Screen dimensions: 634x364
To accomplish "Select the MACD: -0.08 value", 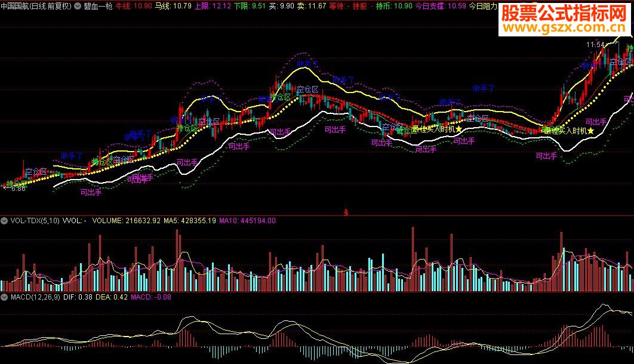I will (x=151, y=297).
